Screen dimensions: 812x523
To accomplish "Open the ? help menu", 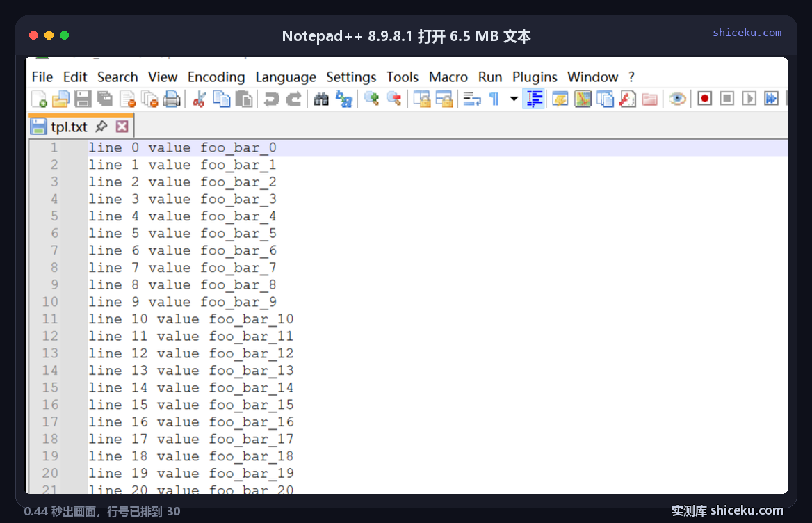I will pyautogui.click(x=631, y=77).
